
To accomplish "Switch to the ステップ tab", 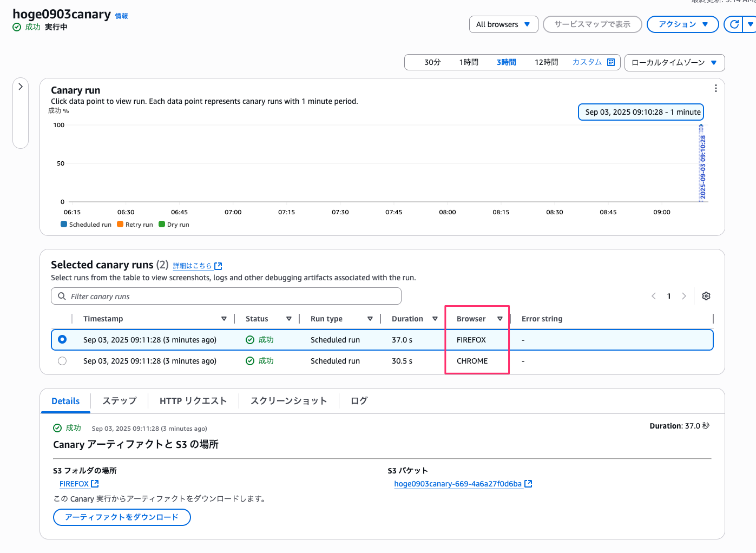I will tap(120, 401).
